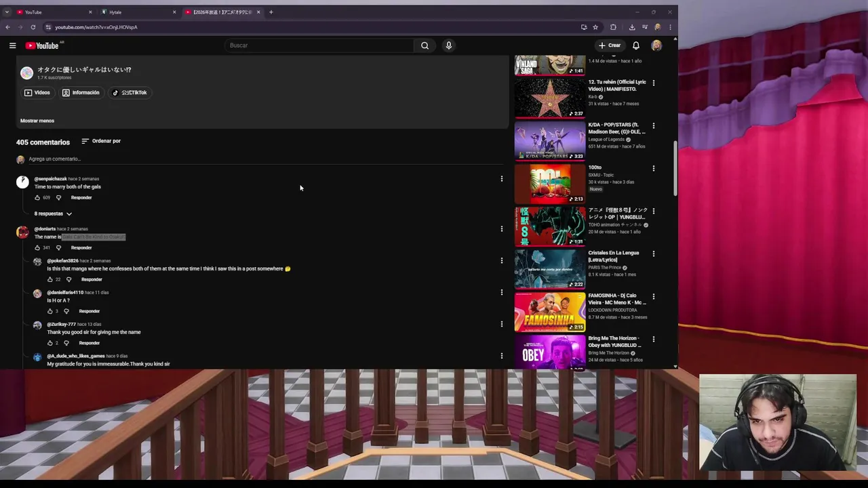Viewport: 868px width, 488px height.
Task: Open the Chrome three-dot menu
Action: pos(670,27)
